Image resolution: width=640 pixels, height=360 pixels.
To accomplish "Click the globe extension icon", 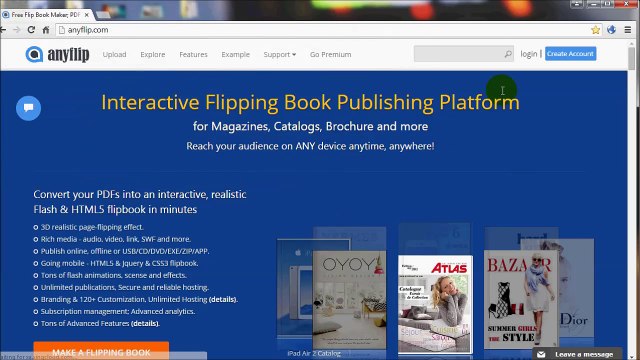I will click(x=611, y=29).
